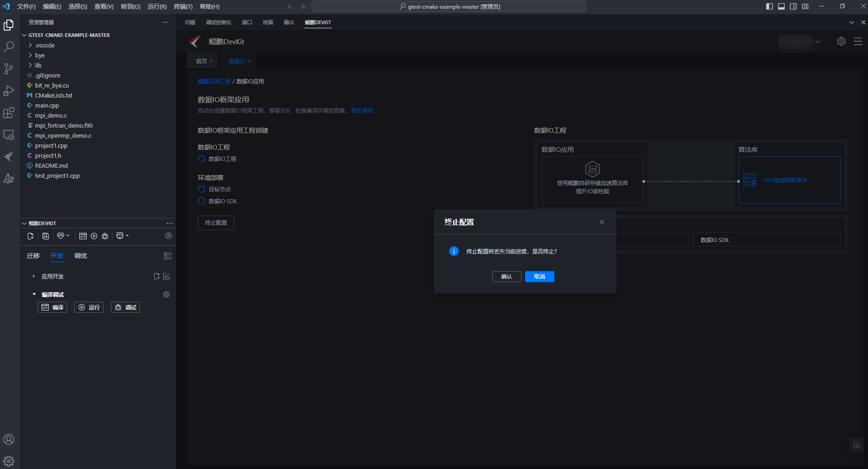Screen dimensions: 868x469
Task: Collapse the 鲲鹏DEVKIT sidebar section
Action: tap(24, 223)
